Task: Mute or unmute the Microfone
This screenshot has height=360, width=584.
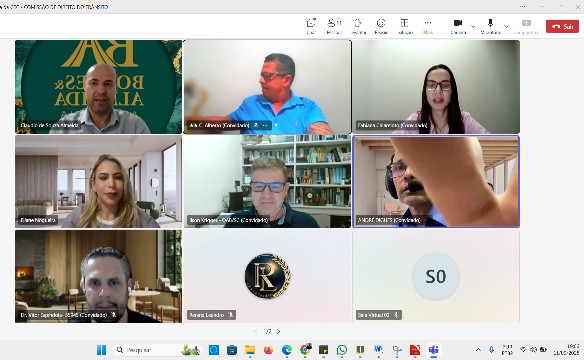Action: tap(491, 25)
